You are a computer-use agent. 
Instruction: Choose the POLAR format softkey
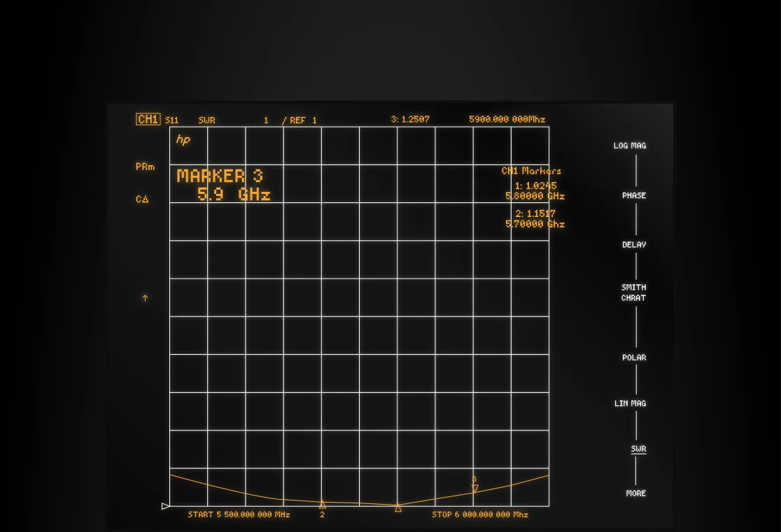633,358
